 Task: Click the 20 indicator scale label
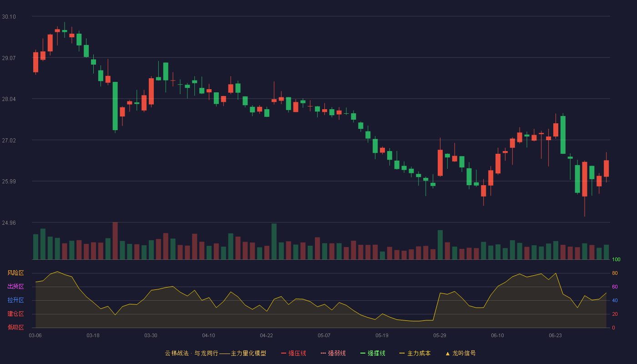click(615, 314)
